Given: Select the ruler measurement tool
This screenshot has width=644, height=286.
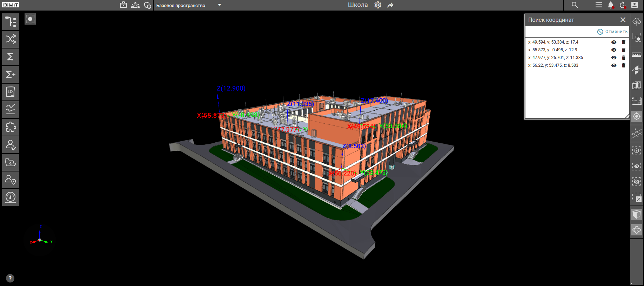Looking at the screenshot, I should tap(636, 54).
